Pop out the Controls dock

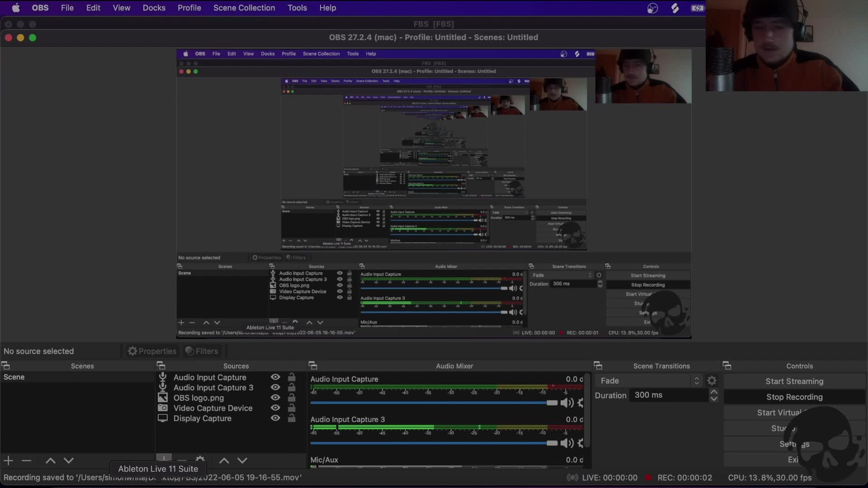727,366
